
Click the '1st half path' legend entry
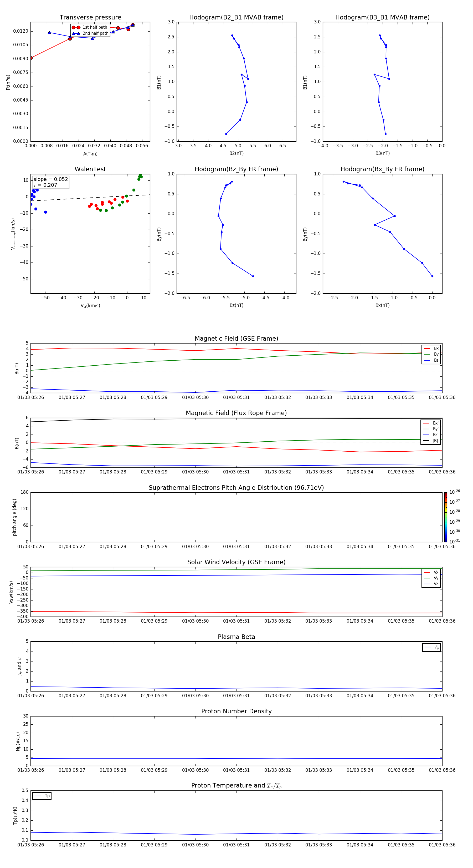[90, 27]
